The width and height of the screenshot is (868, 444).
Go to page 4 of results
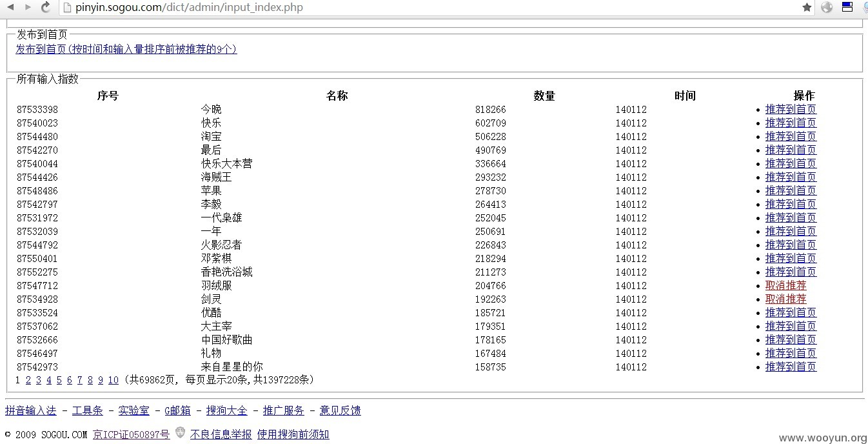pos(49,380)
